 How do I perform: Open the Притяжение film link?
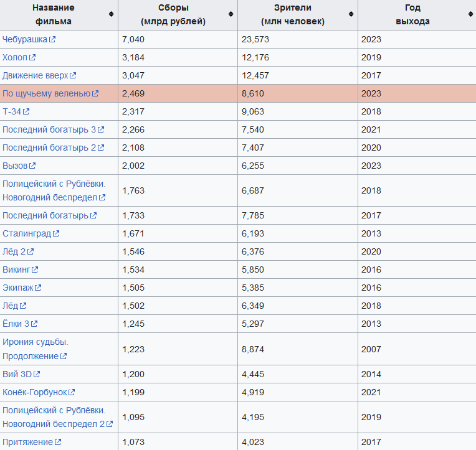(x=27, y=442)
